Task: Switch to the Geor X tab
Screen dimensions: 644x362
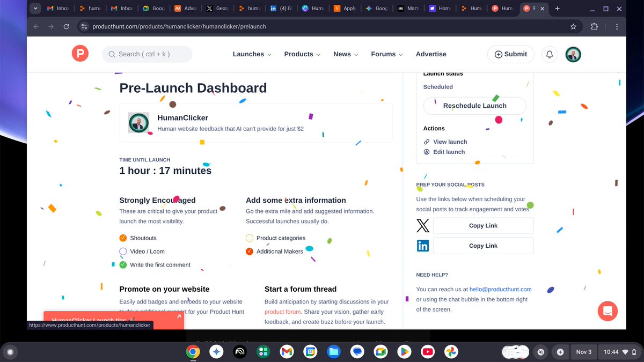Action: coord(218,9)
